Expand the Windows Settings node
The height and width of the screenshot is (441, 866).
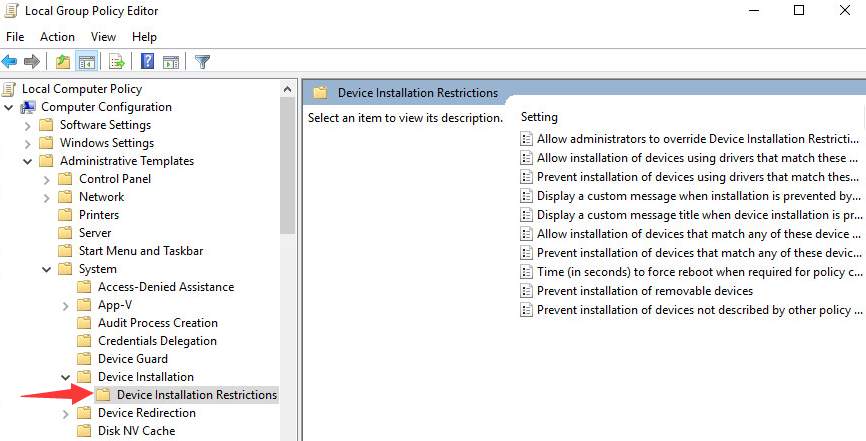28,143
